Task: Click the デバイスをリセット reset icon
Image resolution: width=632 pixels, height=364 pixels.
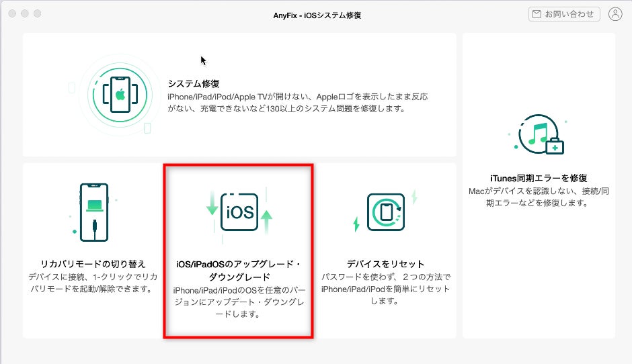Action: (x=386, y=212)
